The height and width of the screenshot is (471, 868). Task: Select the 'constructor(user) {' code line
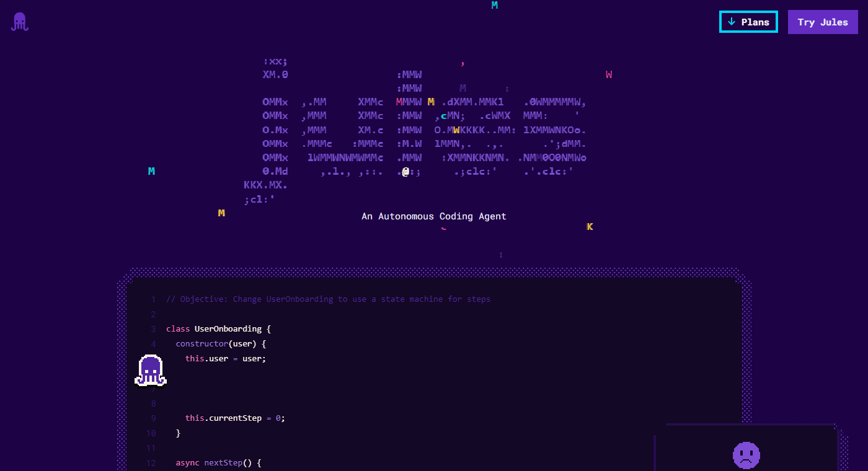click(x=221, y=343)
